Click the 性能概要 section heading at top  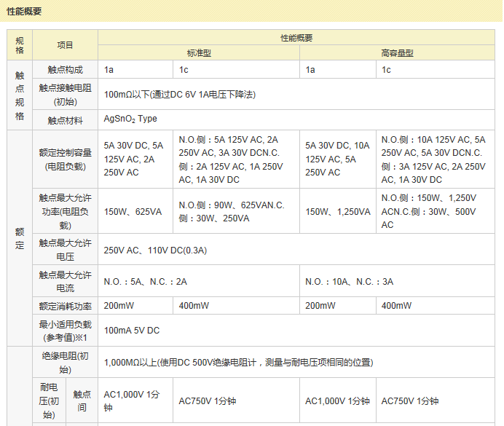click(25, 11)
